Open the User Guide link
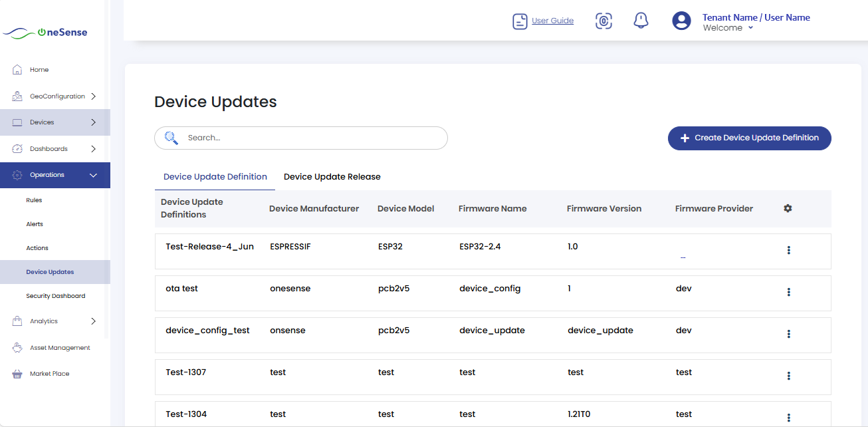Screen dimensions: 868x427 coord(552,21)
